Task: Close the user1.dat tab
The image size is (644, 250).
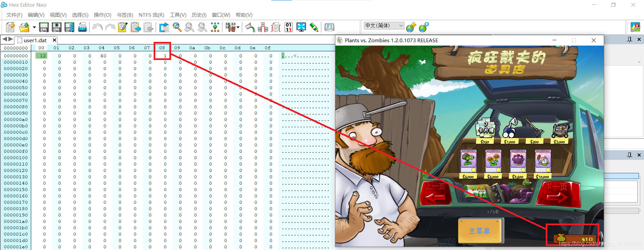Action: pyautogui.click(x=54, y=40)
